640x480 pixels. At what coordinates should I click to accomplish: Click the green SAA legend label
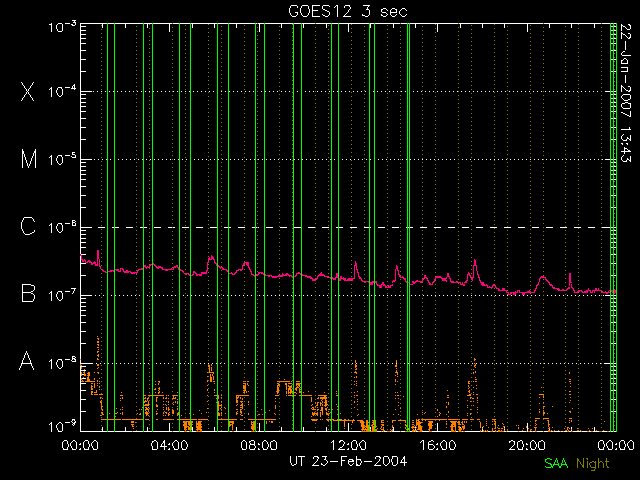tap(556, 464)
